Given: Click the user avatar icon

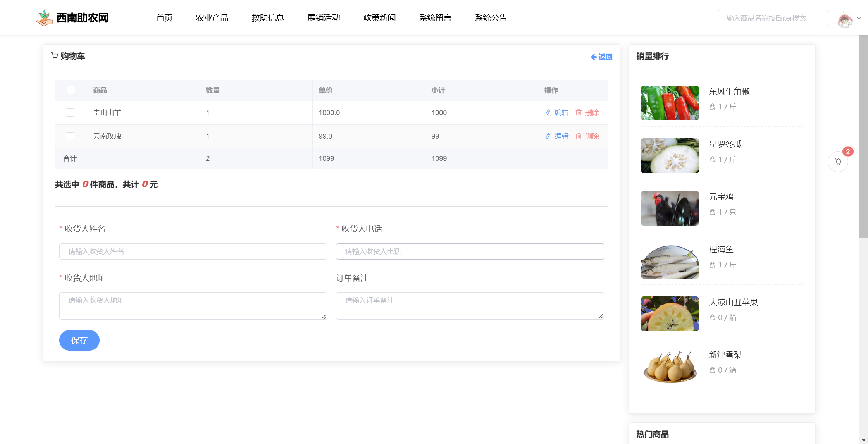Looking at the screenshot, I should click(x=845, y=19).
